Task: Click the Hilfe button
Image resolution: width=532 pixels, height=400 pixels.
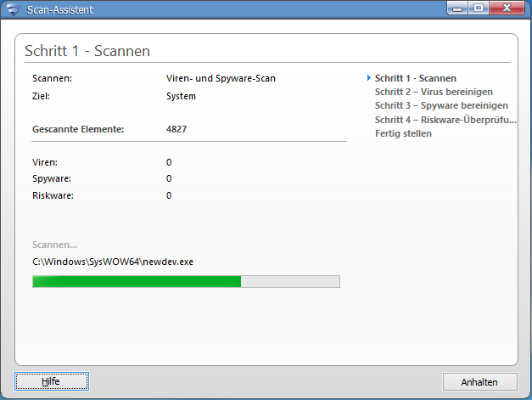Action: tap(52, 381)
